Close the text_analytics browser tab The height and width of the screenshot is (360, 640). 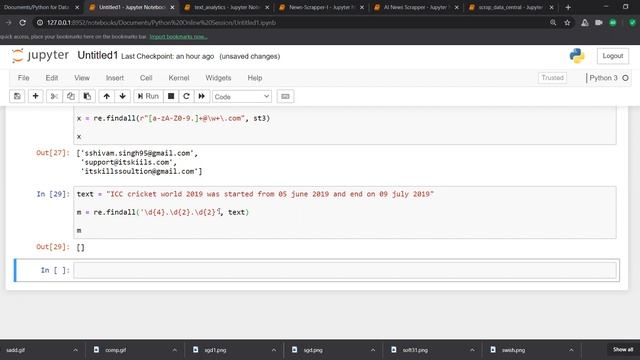tap(267, 7)
